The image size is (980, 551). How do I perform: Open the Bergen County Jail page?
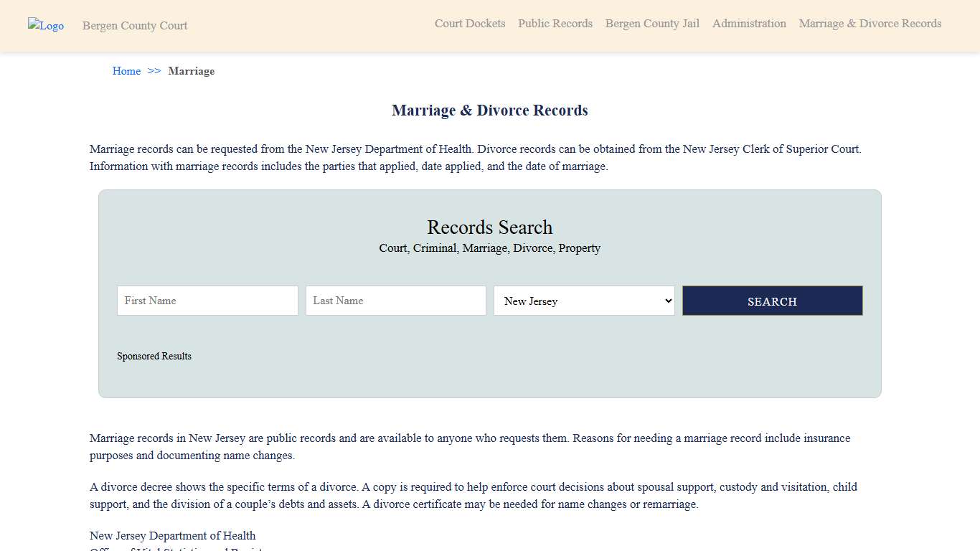pos(651,24)
